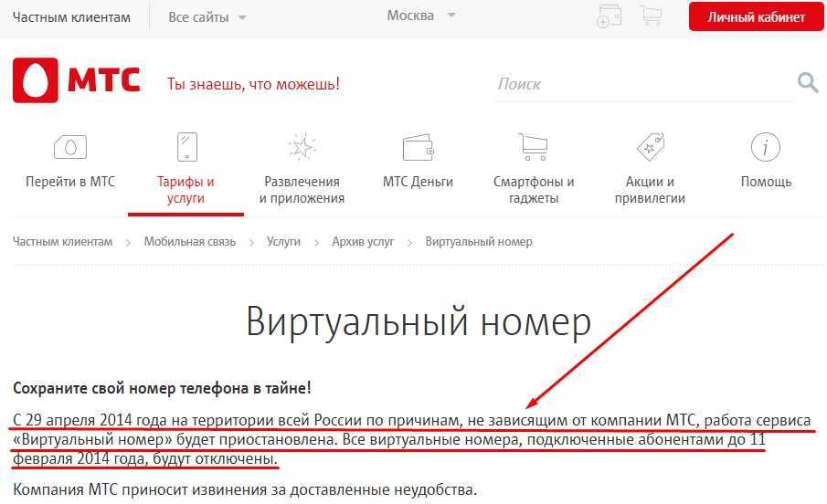Click the price tag icon above Акции и привилегии

(651, 147)
